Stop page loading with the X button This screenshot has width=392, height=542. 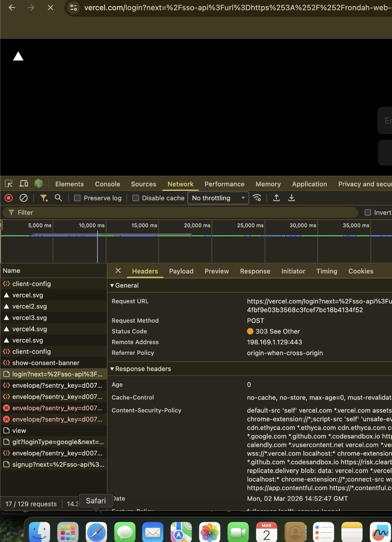(x=50, y=7)
